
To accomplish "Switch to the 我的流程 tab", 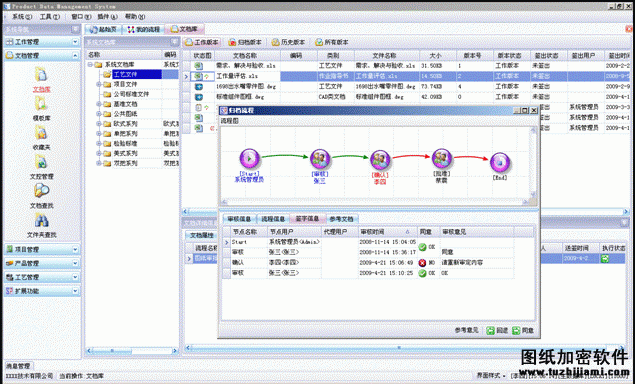I will click(x=144, y=30).
